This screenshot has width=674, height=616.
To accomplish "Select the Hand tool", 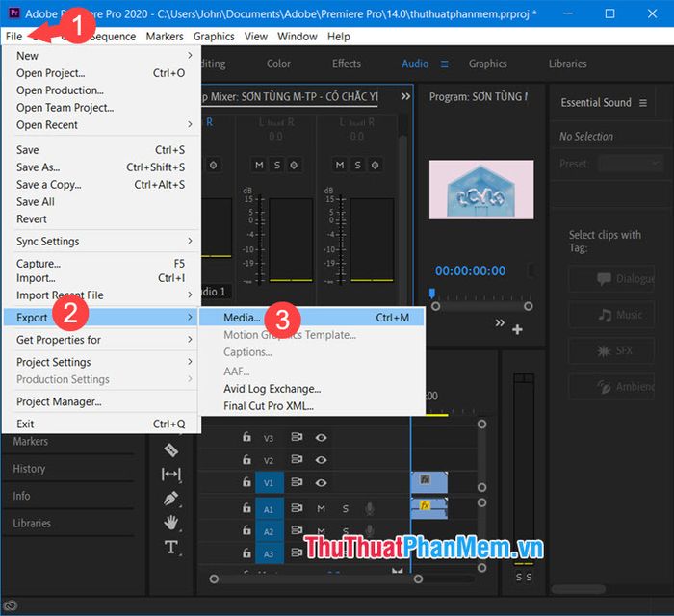I will [171, 523].
